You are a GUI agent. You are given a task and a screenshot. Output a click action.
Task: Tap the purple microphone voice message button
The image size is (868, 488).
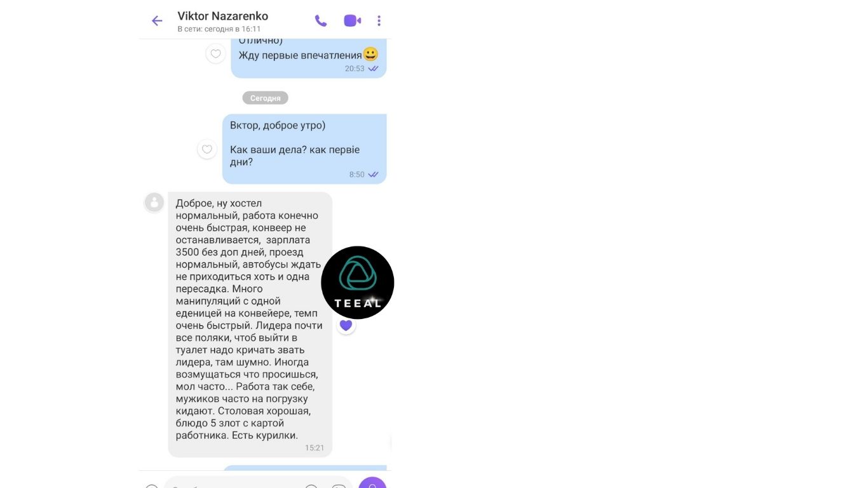[372, 483]
